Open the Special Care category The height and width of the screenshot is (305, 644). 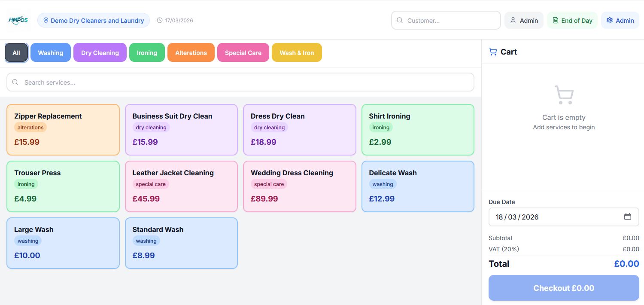pyautogui.click(x=243, y=53)
